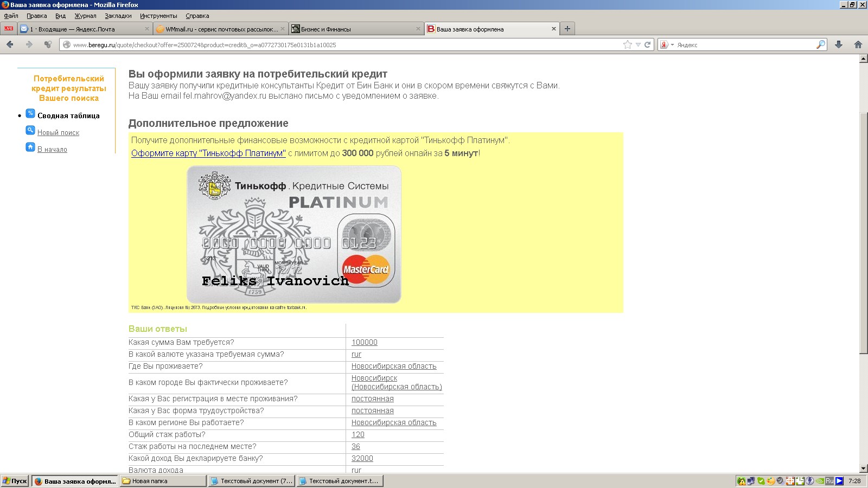
Task: Click the speaker volume tray icon
Action: pyautogui.click(x=780, y=481)
